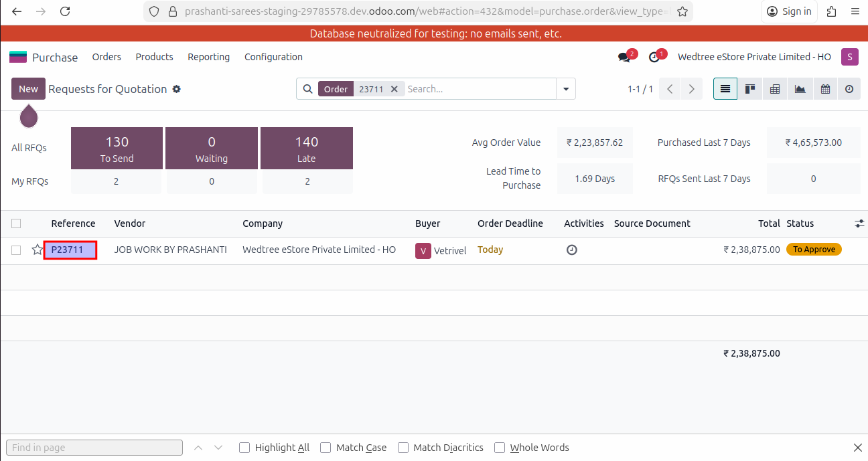Open the Reporting menu
Screen dimensions: 868x461
(x=208, y=57)
